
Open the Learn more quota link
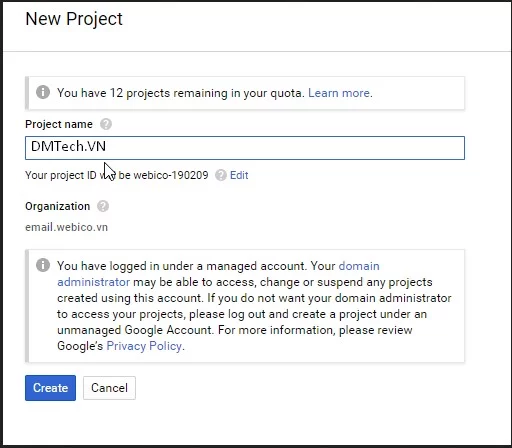click(x=339, y=93)
